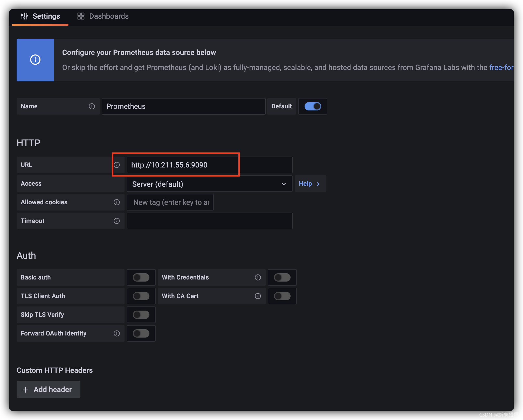Click the With Credentials info icon
The height and width of the screenshot is (420, 523).
(258, 277)
